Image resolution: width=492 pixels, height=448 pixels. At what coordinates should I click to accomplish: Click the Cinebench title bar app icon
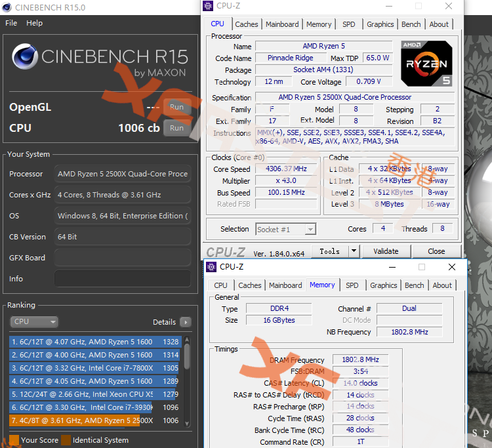coord(7,7)
